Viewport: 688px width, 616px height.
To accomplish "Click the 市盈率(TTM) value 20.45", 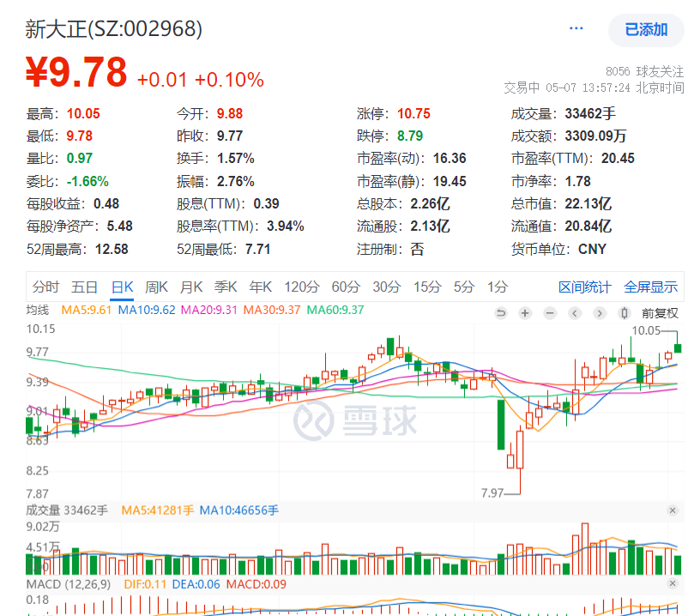I will point(618,159).
